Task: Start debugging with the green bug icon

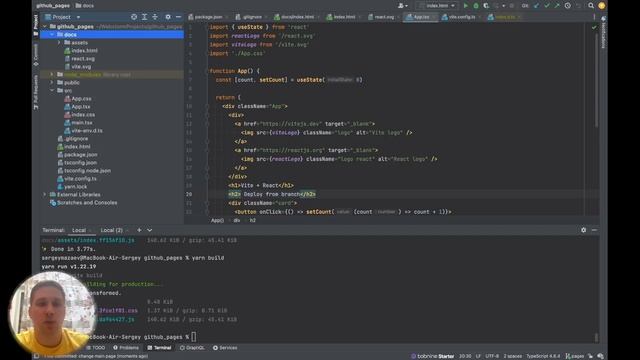Action: 476,6
